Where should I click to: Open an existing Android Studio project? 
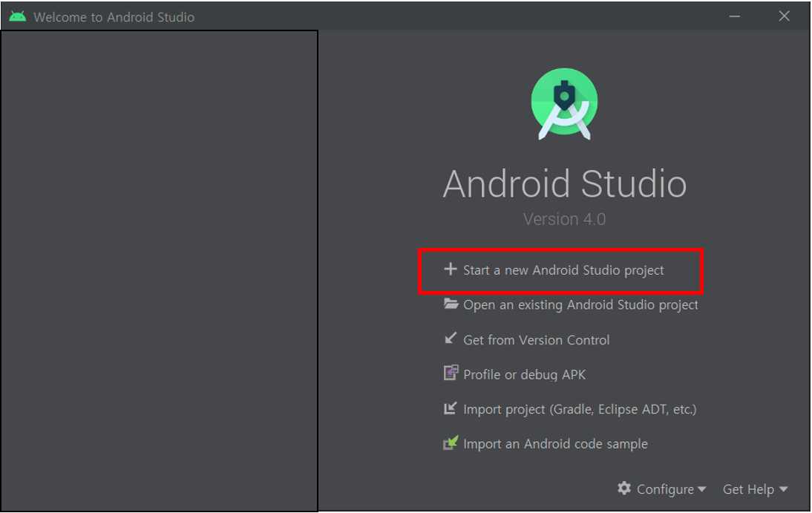580,305
